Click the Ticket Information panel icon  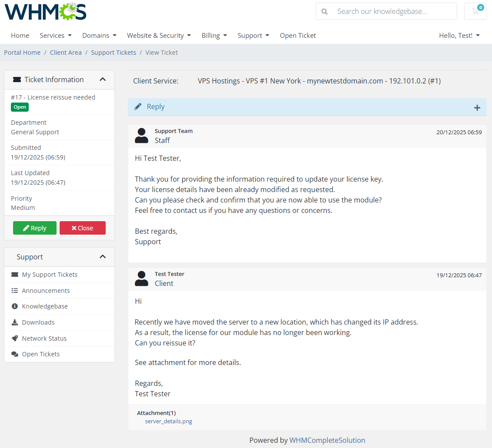click(17, 79)
